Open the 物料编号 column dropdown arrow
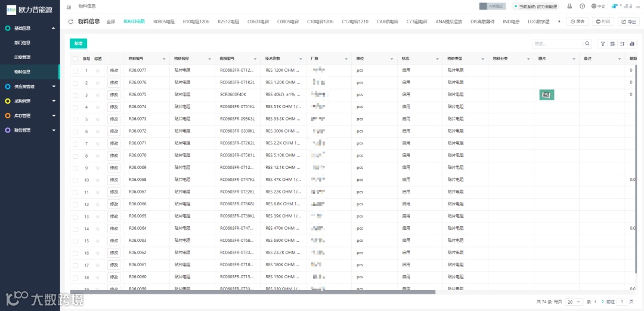The height and width of the screenshot is (311, 644). point(165,59)
